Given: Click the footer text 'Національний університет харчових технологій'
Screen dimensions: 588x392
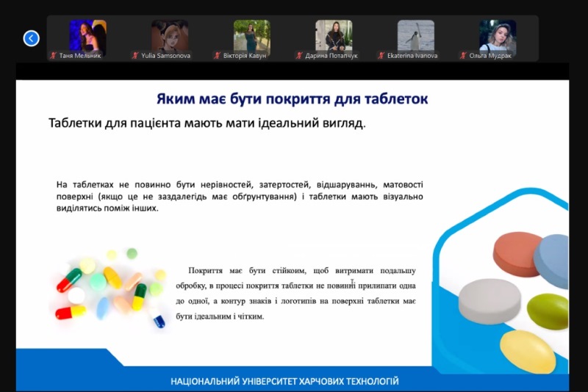Looking at the screenshot, I should pos(284,382).
